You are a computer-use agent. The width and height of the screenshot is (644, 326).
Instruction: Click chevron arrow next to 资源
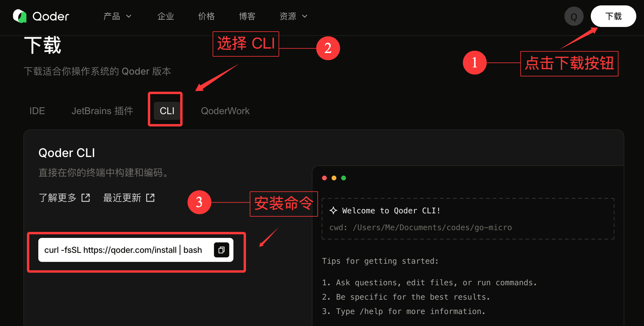[305, 16]
